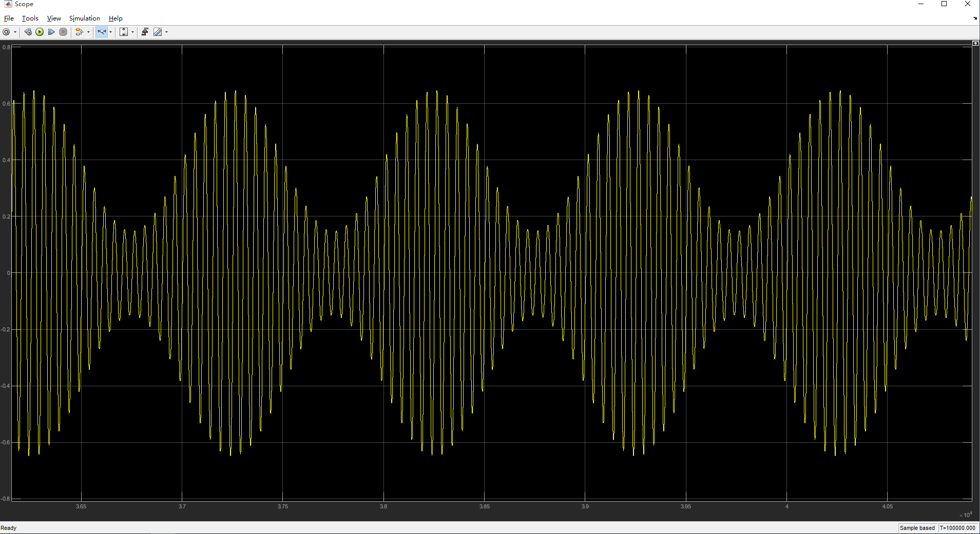Run the simulation with the green play button
This screenshot has width=980, height=534.
pyautogui.click(x=40, y=32)
